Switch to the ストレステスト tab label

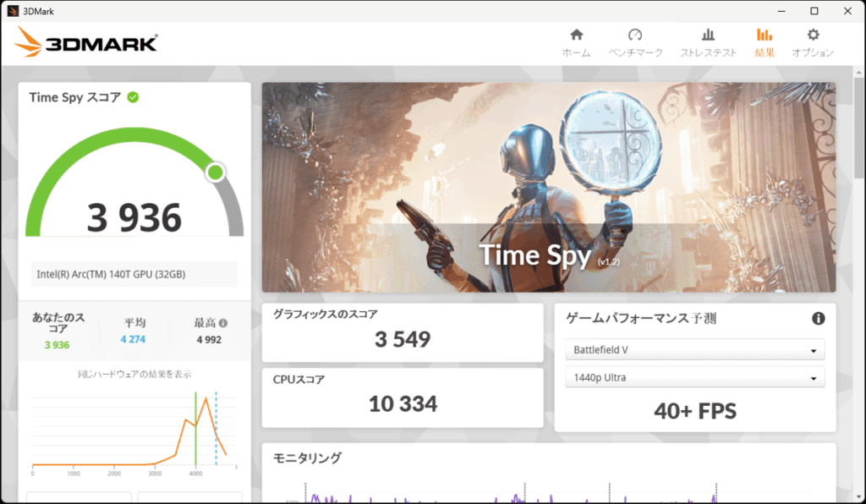709,52
